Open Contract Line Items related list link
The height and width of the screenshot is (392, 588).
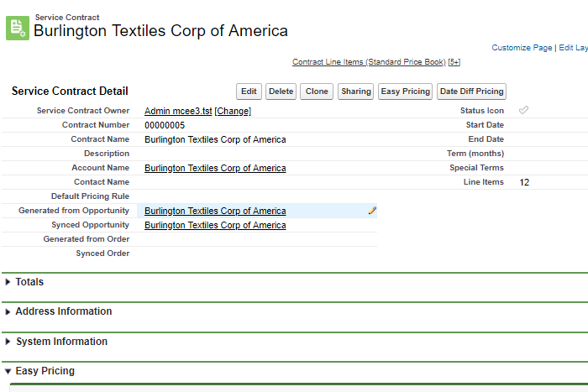[x=369, y=62]
